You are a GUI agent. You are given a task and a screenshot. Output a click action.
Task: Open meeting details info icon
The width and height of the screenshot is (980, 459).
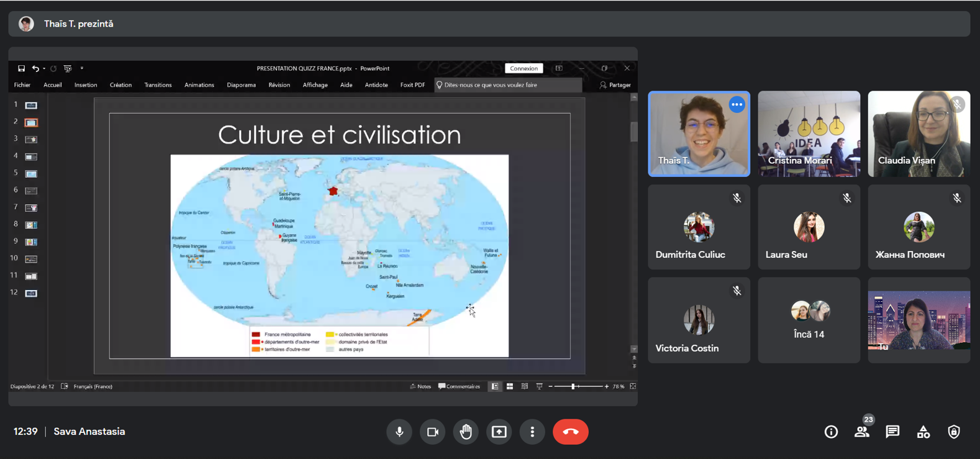pos(831,432)
